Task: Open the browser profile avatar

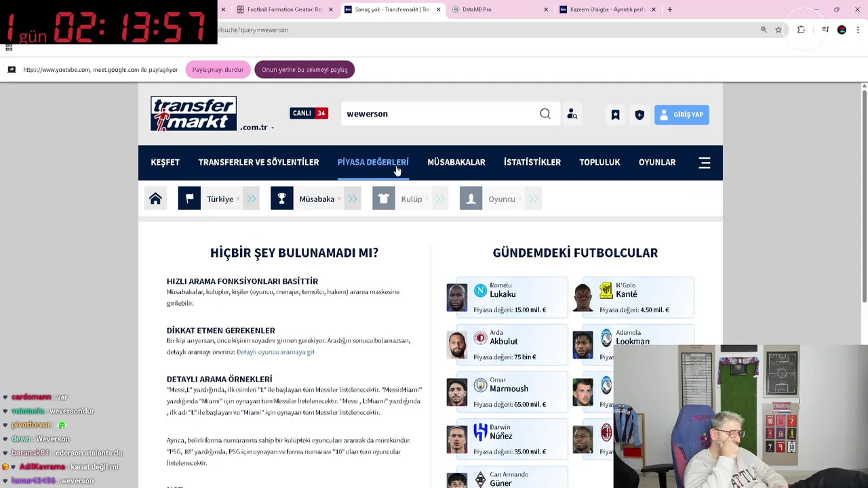Action: click(x=842, y=30)
